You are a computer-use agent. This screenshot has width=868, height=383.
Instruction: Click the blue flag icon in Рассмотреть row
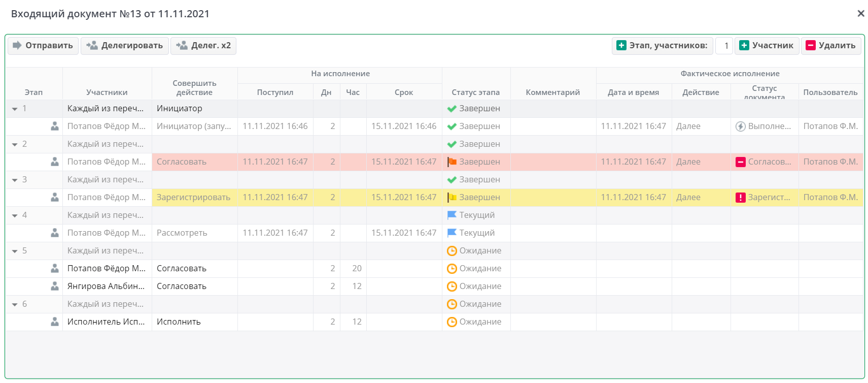(452, 233)
